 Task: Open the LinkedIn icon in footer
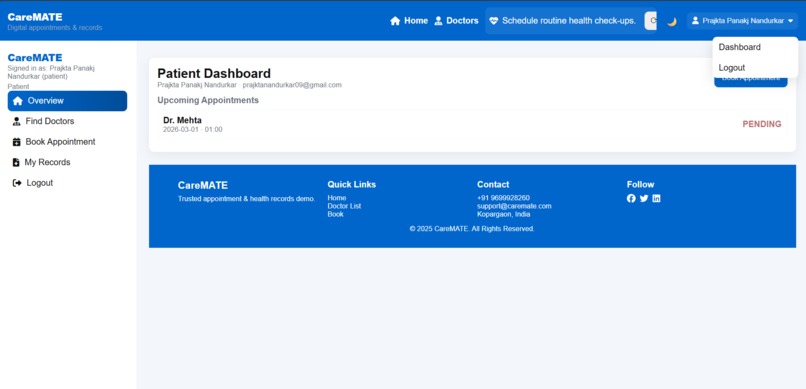[656, 198]
